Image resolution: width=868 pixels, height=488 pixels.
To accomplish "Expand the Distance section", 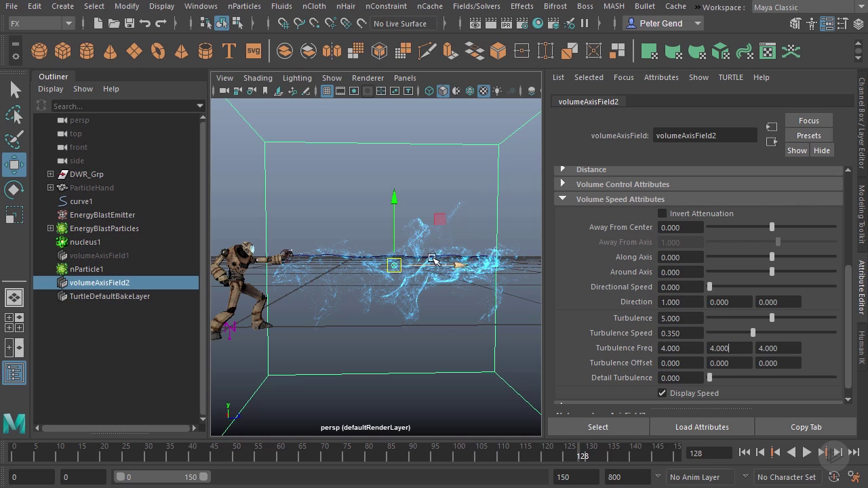I will coord(562,169).
